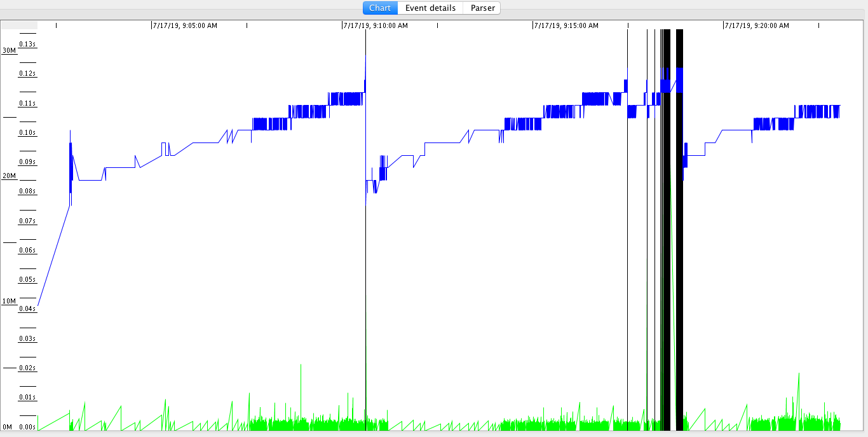The width and height of the screenshot is (868, 437).
Task: Click the 9:05:00 AM timestamp label
Action: coord(185,25)
